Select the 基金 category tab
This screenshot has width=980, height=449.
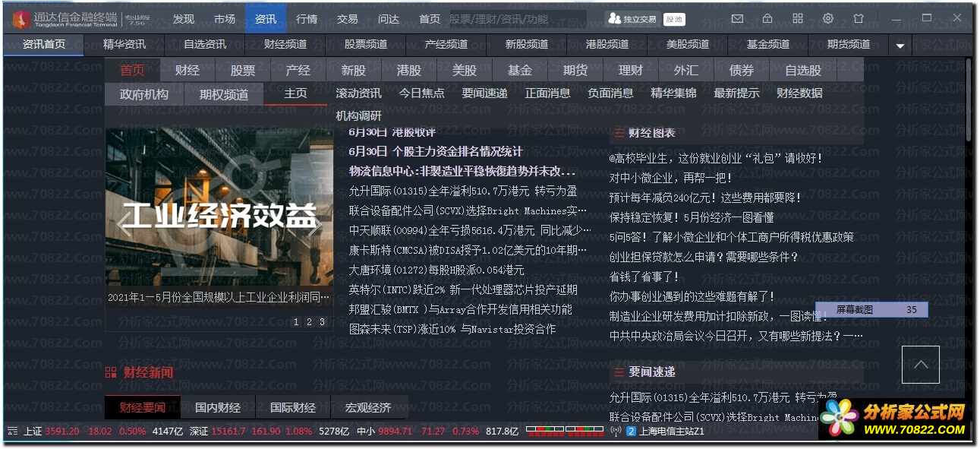[x=520, y=70]
